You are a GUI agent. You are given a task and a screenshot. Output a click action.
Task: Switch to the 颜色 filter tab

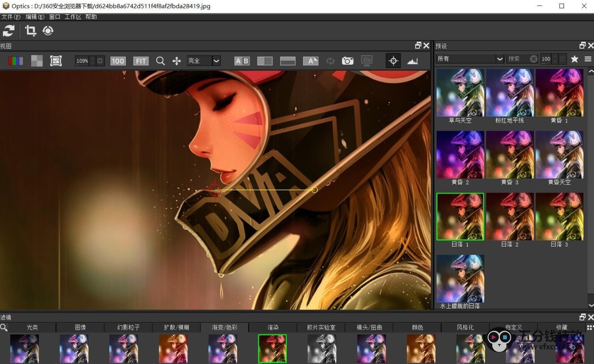click(417, 327)
